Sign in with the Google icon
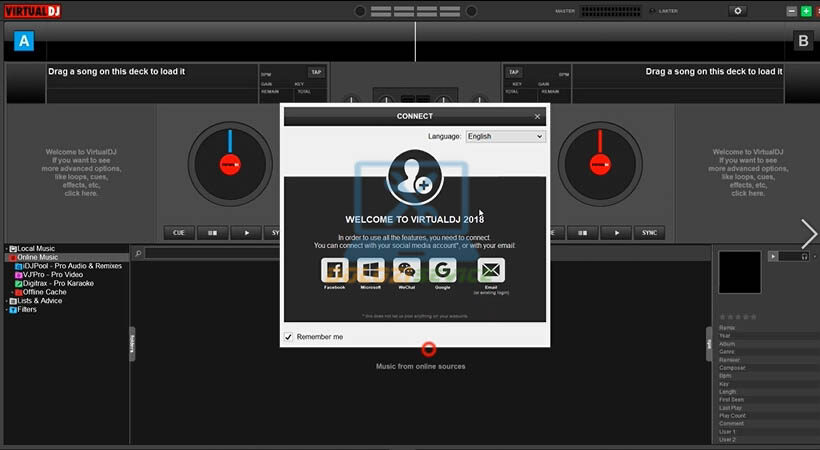Viewport: 820px width, 450px height. point(442,270)
